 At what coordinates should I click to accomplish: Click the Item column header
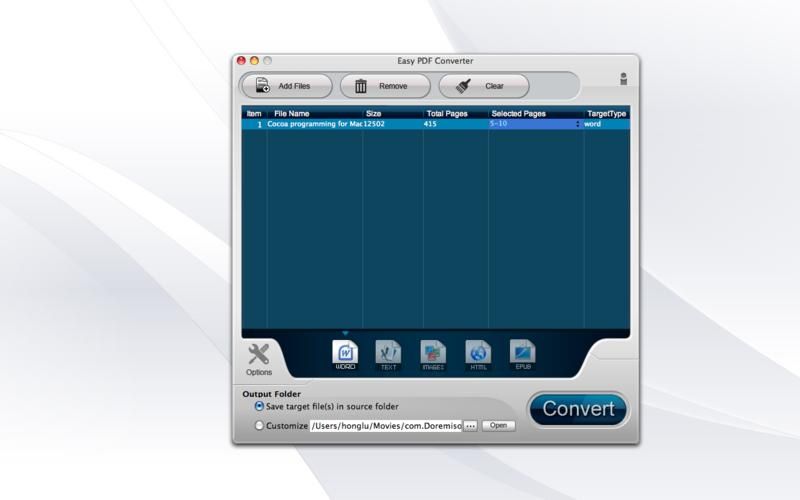tap(254, 114)
